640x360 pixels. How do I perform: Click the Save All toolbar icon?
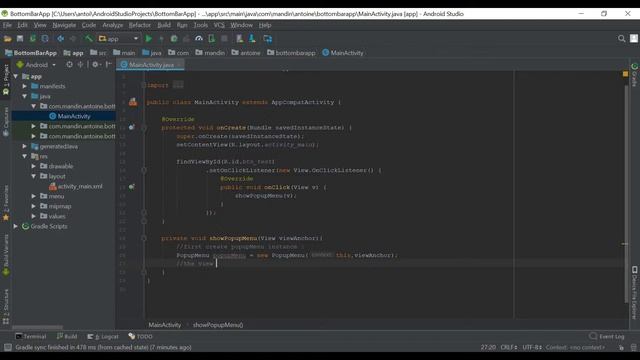pos(20,39)
